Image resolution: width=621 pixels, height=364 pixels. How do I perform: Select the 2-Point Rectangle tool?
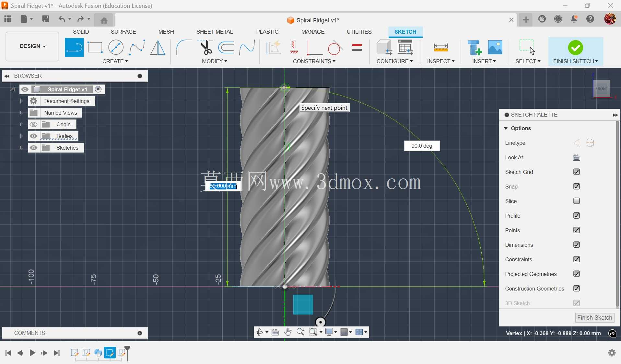click(x=95, y=48)
